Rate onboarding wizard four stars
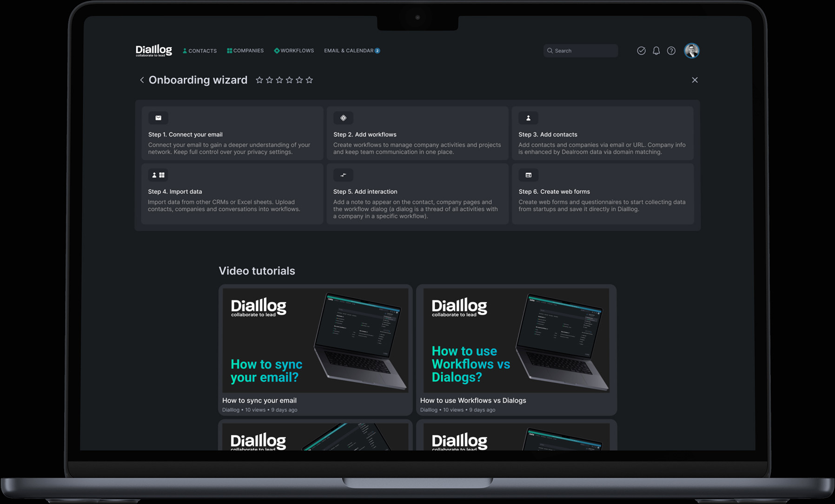Image resolution: width=835 pixels, height=504 pixels. coord(289,80)
